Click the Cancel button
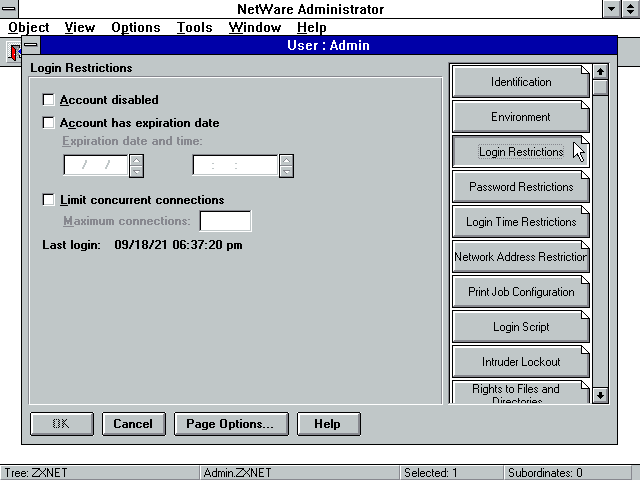The image size is (640, 480). click(x=133, y=424)
